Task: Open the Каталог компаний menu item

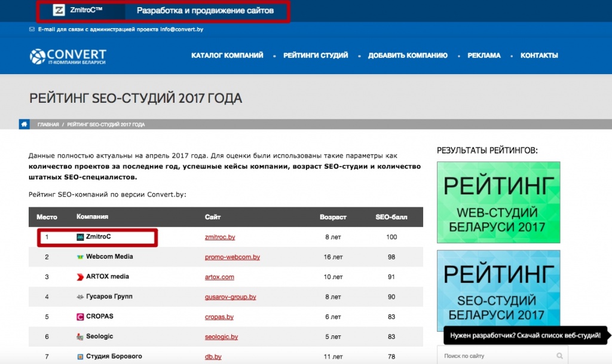Action: [227, 56]
